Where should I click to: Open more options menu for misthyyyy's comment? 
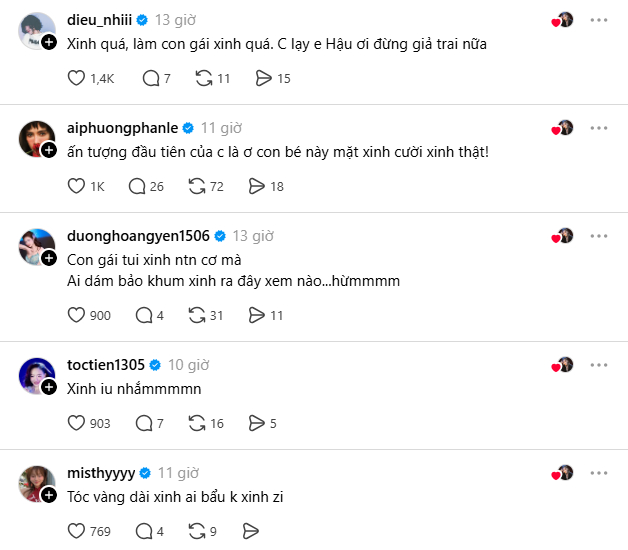tap(599, 473)
